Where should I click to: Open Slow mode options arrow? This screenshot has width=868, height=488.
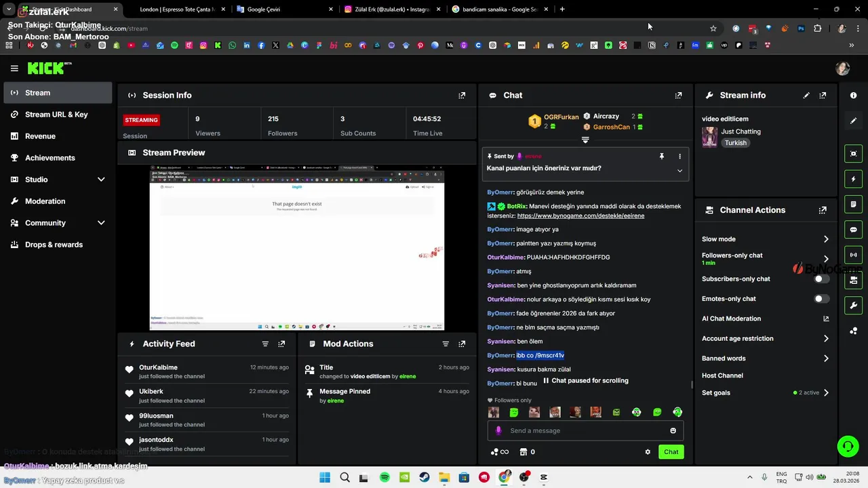(826, 239)
